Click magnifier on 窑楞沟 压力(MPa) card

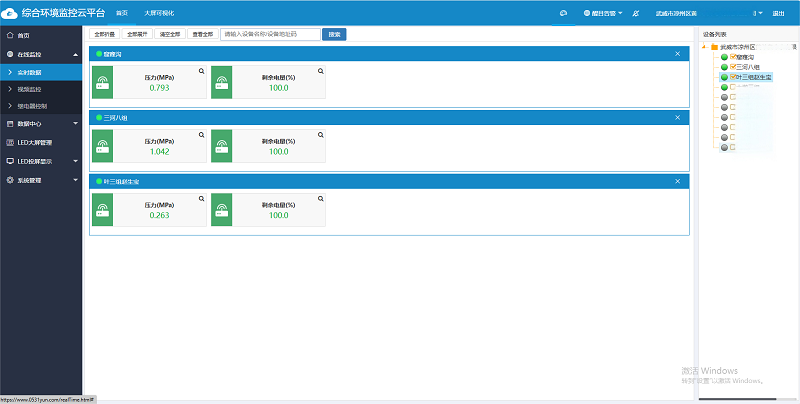pos(201,71)
